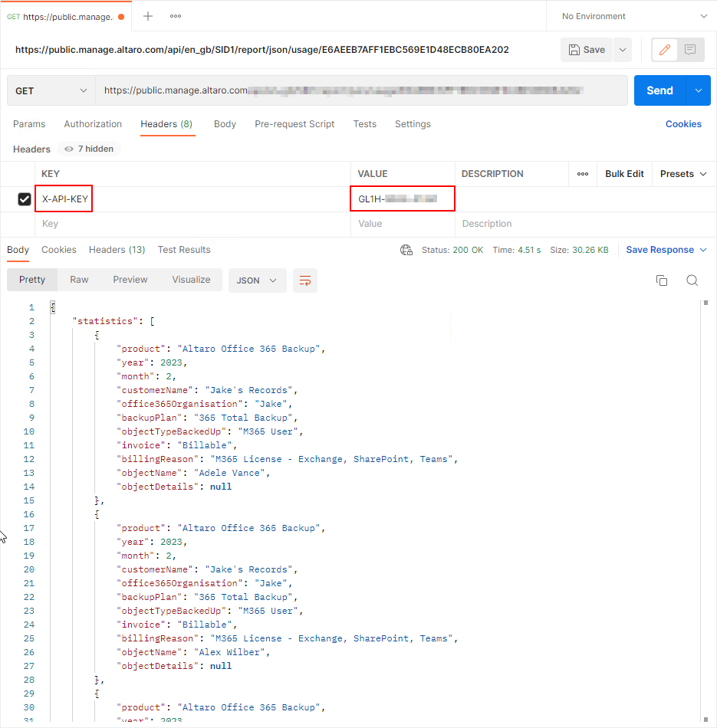This screenshot has height=728, width=717.
Task: Click the edit pencil icon
Action: (665, 50)
